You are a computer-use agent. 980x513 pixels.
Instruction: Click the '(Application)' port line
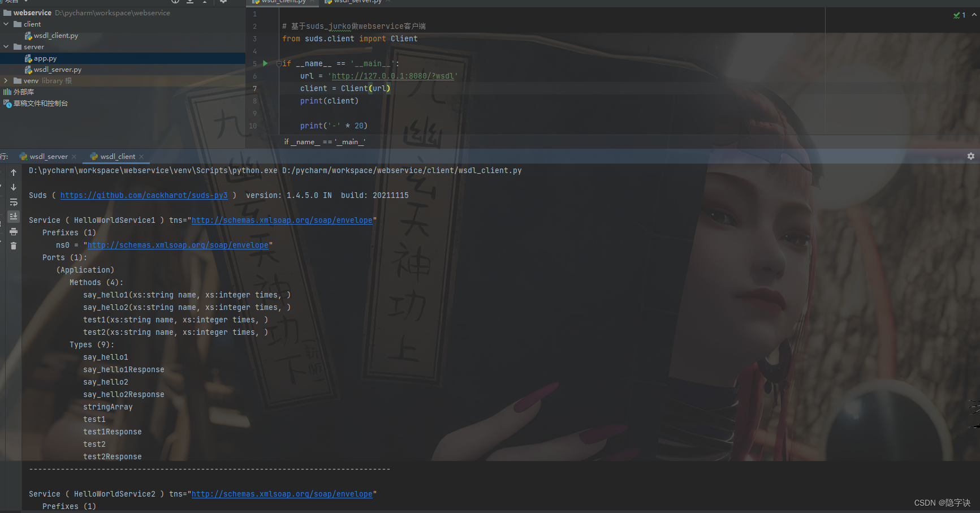click(x=85, y=270)
